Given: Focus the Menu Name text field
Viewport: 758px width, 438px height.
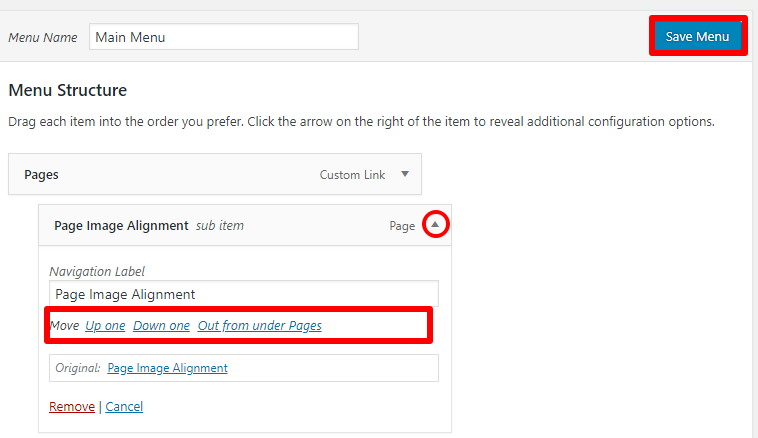Looking at the screenshot, I should tap(223, 37).
